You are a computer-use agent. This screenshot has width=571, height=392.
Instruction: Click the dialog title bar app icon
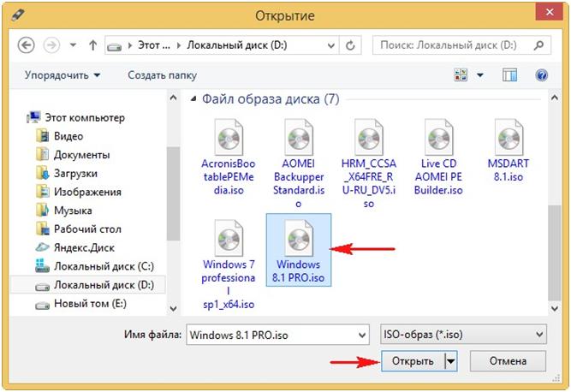pyautogui.click(x=17, y=15)
